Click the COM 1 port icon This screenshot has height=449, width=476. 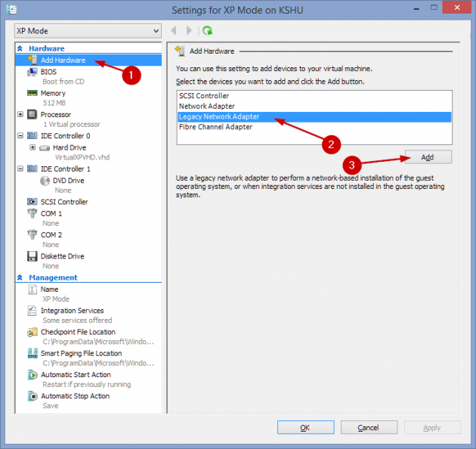tap(32, 214)
